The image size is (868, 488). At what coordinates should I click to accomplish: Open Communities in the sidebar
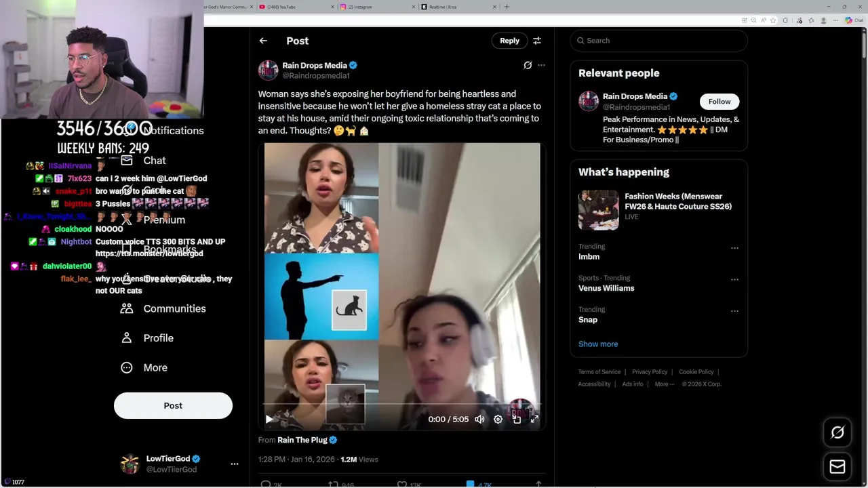(x=163, y=308)
